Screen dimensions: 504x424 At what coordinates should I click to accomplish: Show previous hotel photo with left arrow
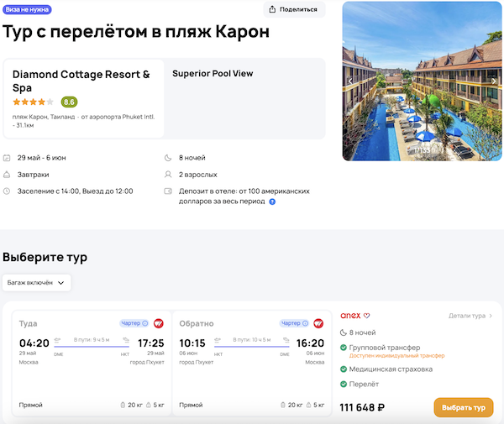(351, 81)
